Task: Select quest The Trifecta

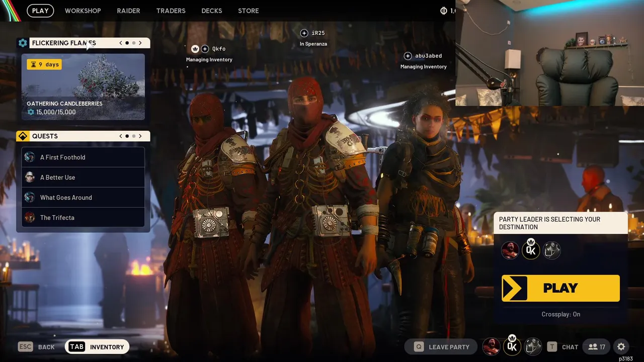Action: 83,218
